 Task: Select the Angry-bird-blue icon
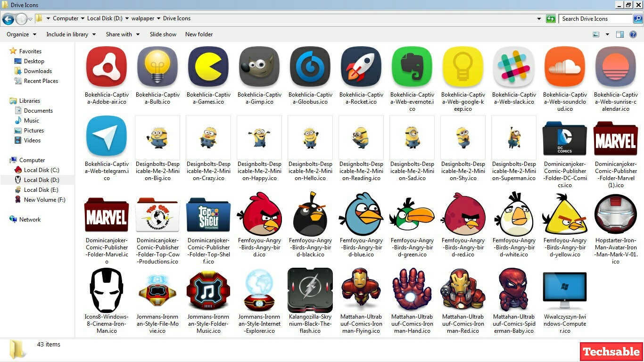coord(361,214)
